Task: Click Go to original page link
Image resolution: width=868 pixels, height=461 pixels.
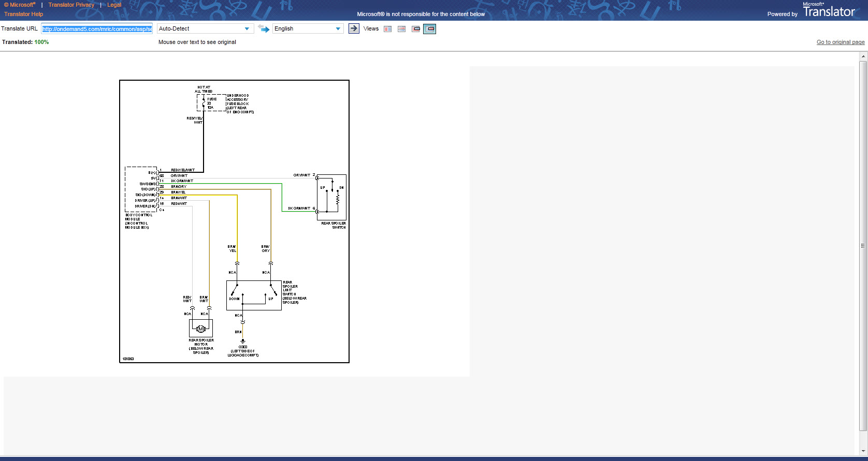Action: coord(840,42)
